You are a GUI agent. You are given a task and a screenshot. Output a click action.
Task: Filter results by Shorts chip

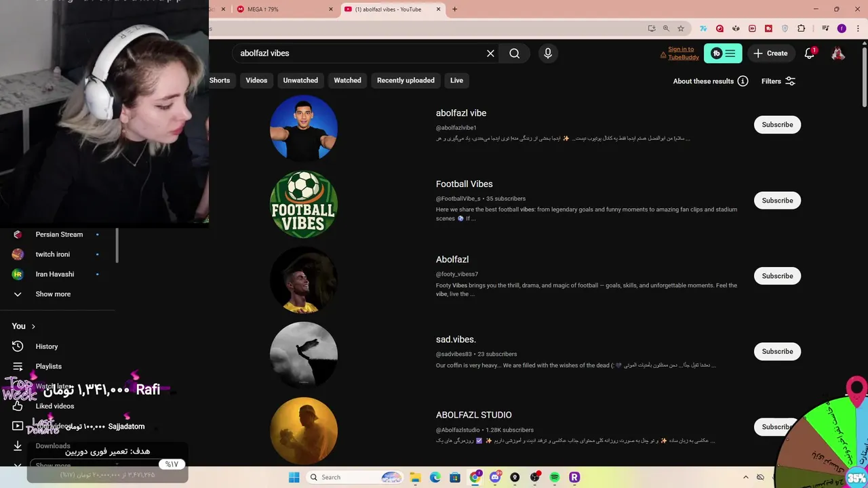pyautogui.click(x=220, y=81)
